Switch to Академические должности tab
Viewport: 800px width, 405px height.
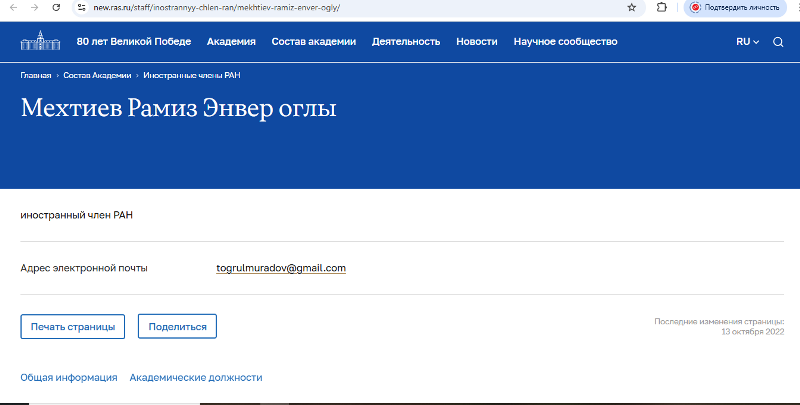coord(196,378)
